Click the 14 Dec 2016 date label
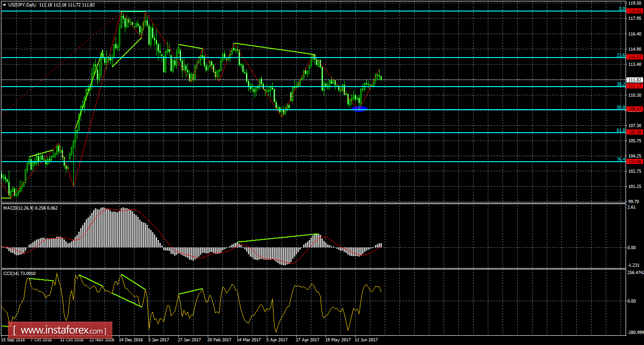 click(131, 340)
